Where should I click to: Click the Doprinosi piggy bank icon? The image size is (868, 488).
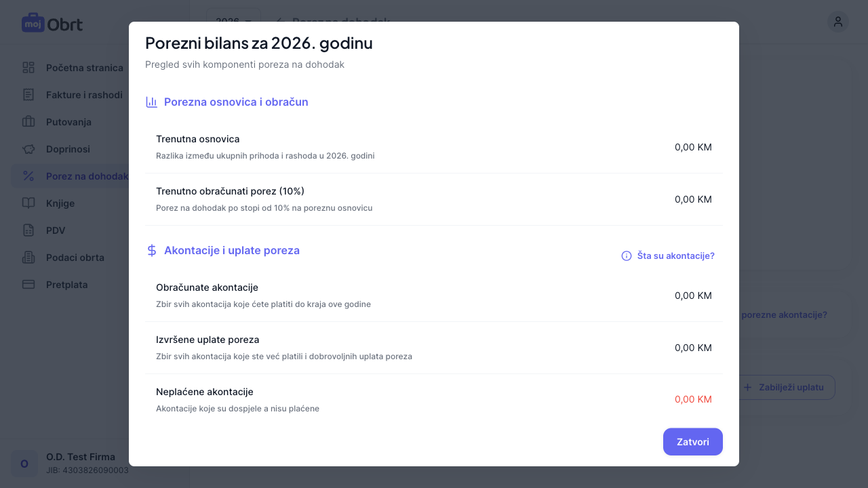[x=28, y=149]
